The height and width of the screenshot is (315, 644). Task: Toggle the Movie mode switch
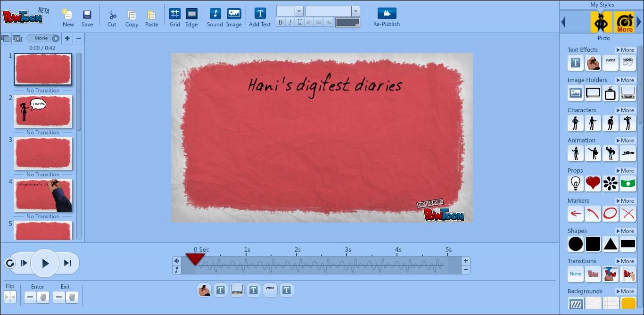43,38
